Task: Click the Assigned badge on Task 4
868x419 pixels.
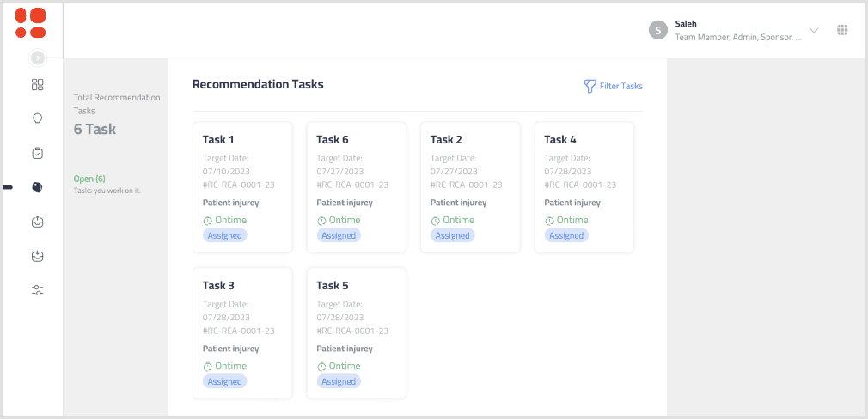Action: (x=567, y=235)
